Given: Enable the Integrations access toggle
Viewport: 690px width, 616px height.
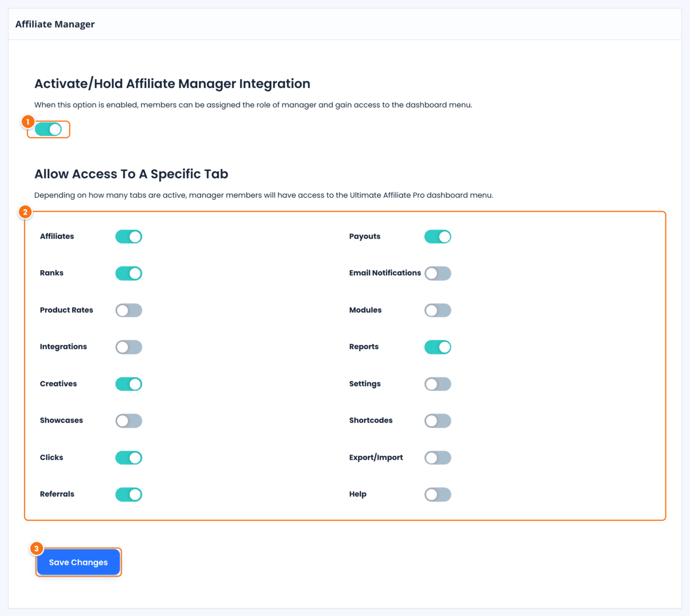Looking at the screenshot, I should tap(129, 347).
